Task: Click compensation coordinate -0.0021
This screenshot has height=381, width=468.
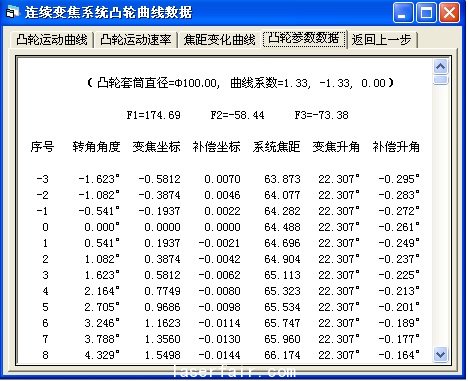Action: pos(219,243)
